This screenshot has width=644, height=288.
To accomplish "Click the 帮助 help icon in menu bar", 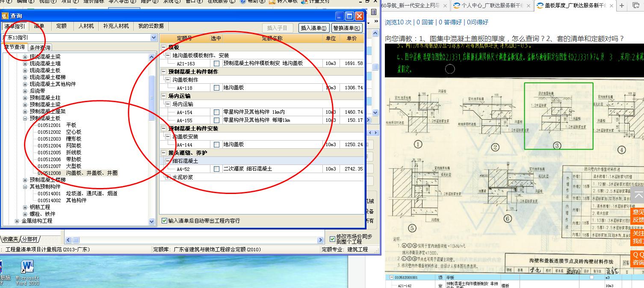I will (243, 2).
